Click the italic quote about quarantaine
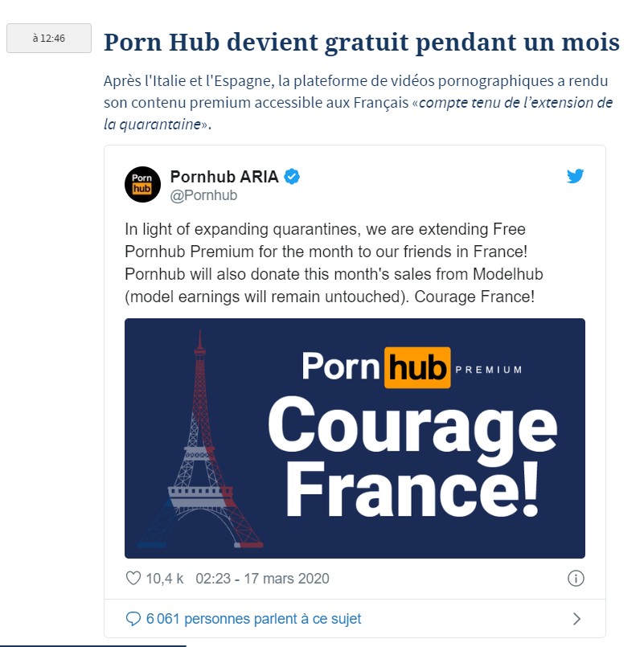This screenshot has width=644, height=647. tap(358, 113)
